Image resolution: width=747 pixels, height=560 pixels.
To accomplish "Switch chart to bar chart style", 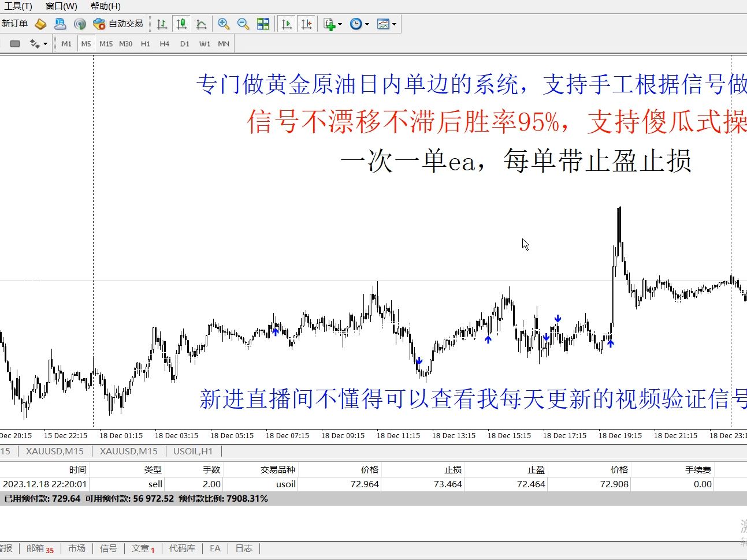I will (162, 24).
